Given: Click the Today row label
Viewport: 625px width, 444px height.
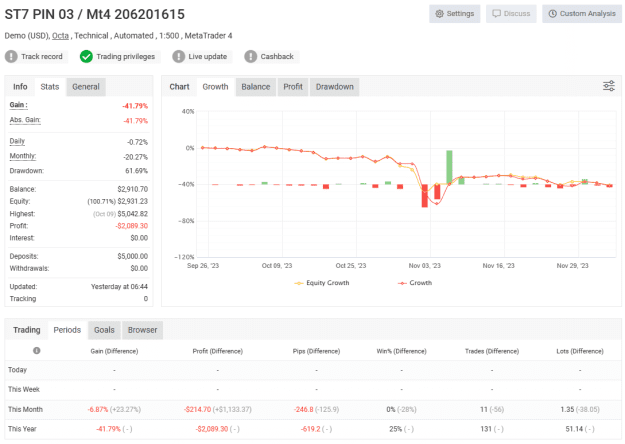Looking at the screenshot, I should [x=18, y=370].
